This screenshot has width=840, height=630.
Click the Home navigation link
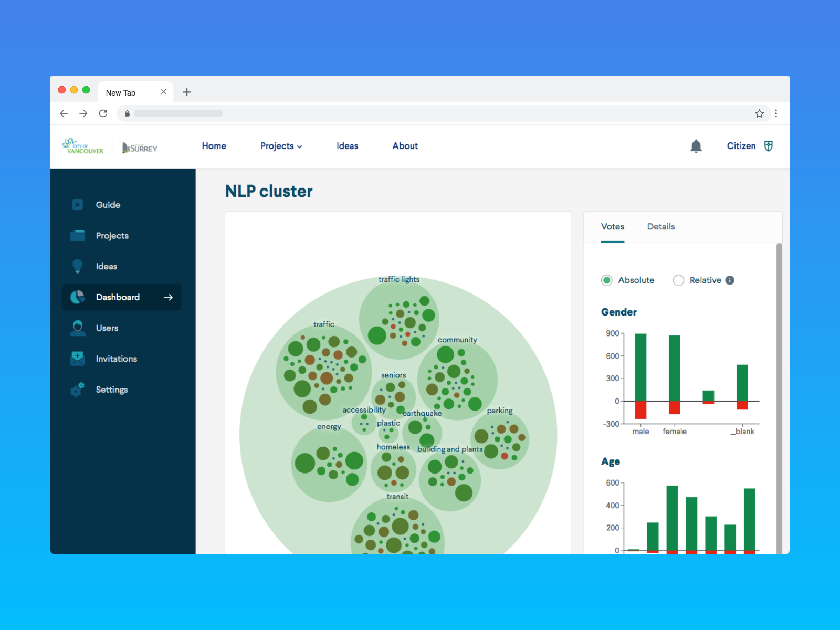tap(214, 146)
